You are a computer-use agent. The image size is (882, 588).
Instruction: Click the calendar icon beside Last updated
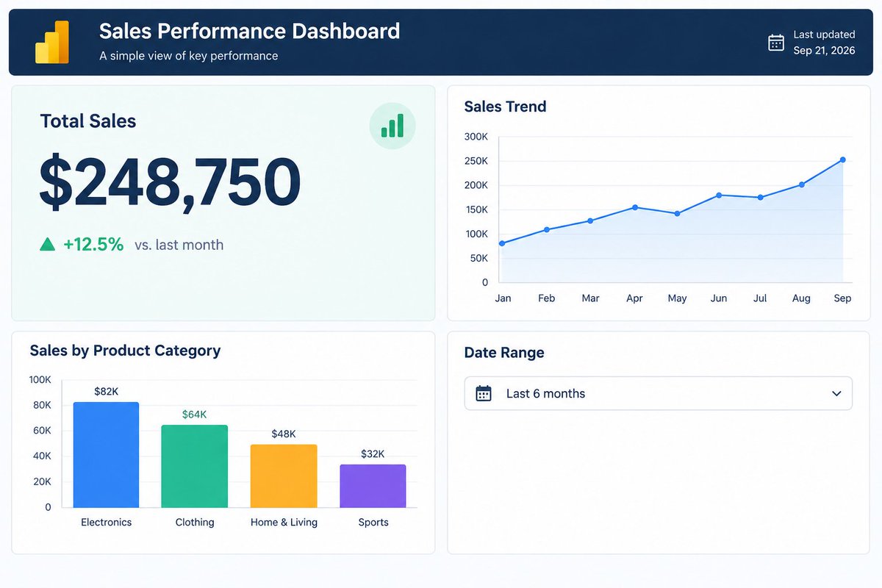coord(776,43)
